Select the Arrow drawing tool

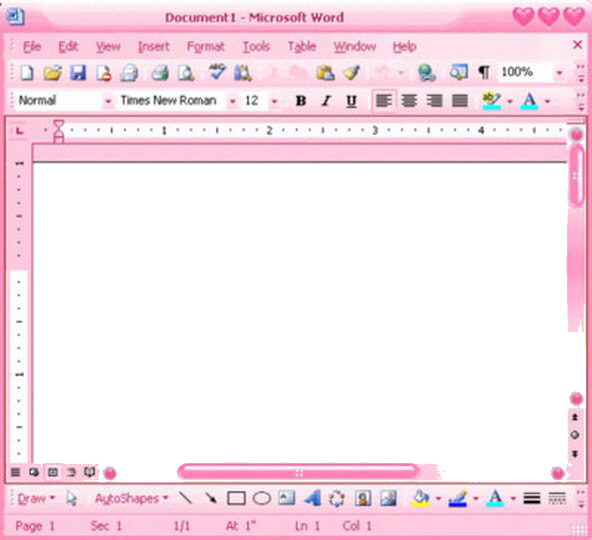point(211,498)
